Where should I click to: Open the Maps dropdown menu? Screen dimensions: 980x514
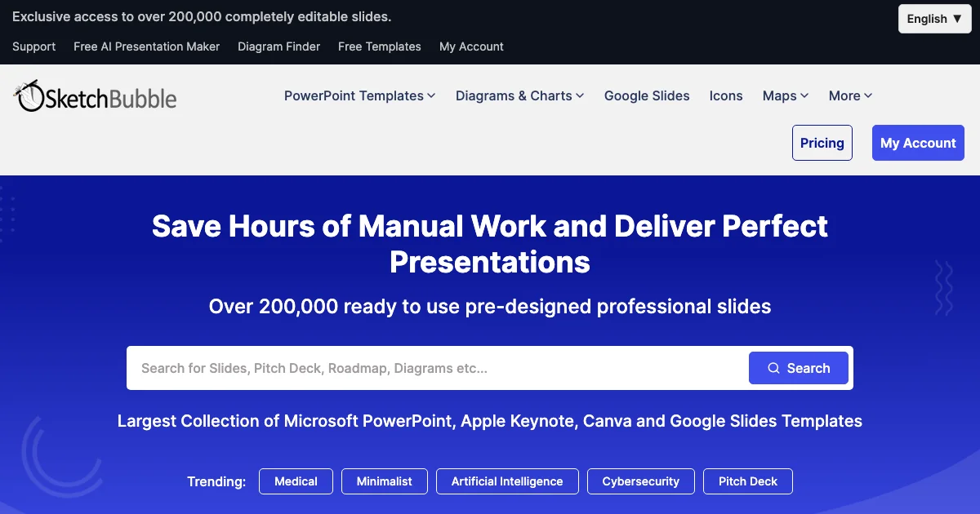coord(785,96)
